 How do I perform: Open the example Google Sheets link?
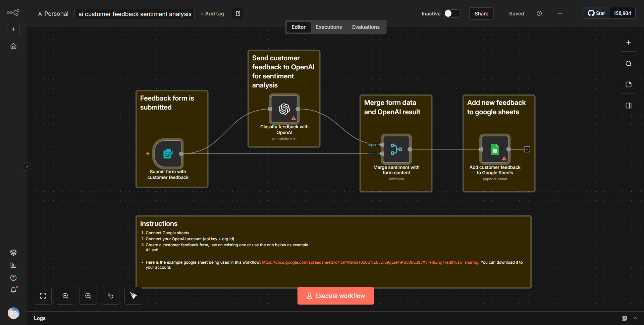click(x=370, y=262)
